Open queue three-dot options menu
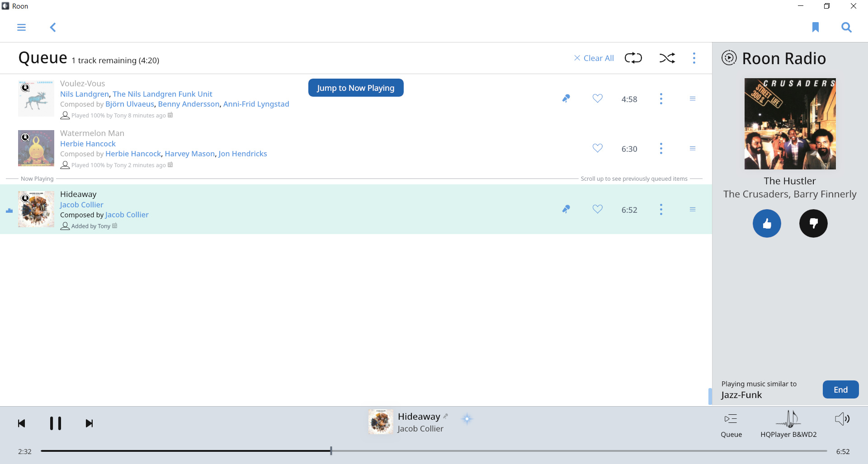 [x=694, y=58]
